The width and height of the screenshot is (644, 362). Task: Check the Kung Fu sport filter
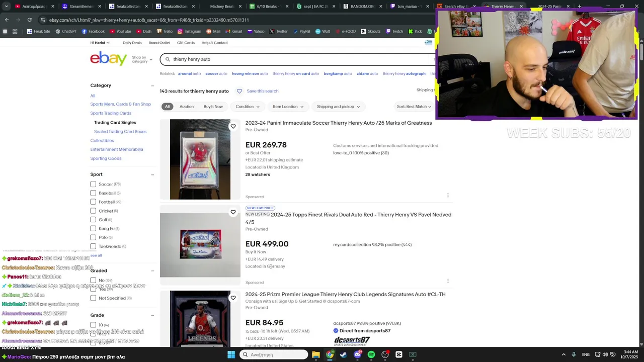pyautogui.click(x=93, y=228)
